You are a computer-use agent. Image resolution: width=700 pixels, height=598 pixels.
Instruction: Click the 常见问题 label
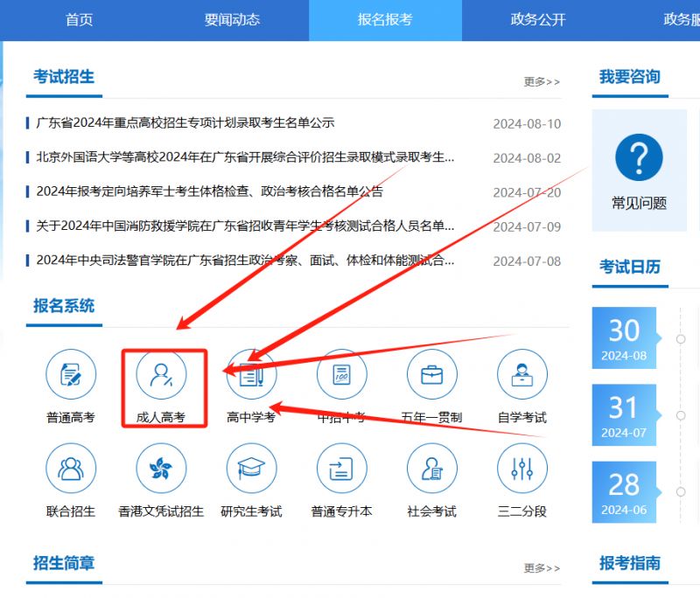click(639, 204)
